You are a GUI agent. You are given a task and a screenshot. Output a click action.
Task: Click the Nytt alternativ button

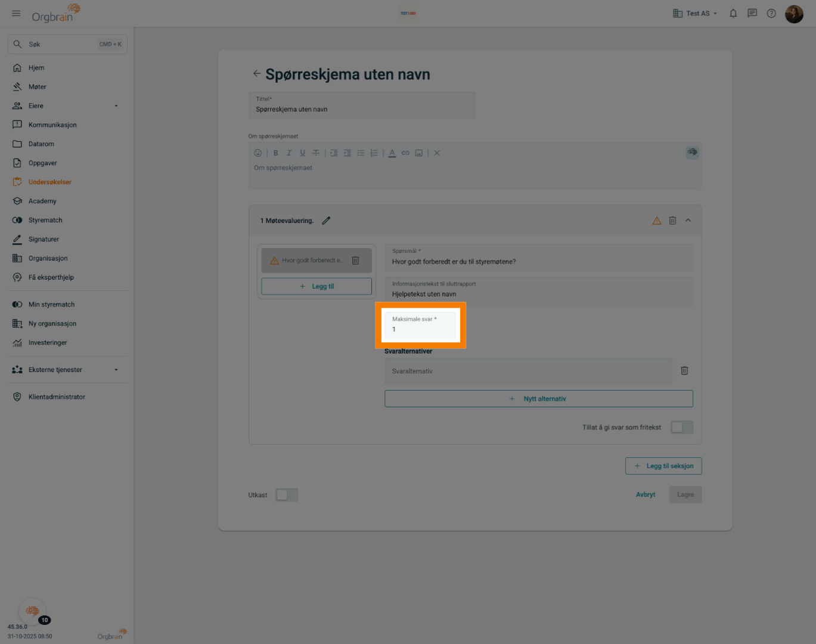pyautogui.click(x=538, y=399)
